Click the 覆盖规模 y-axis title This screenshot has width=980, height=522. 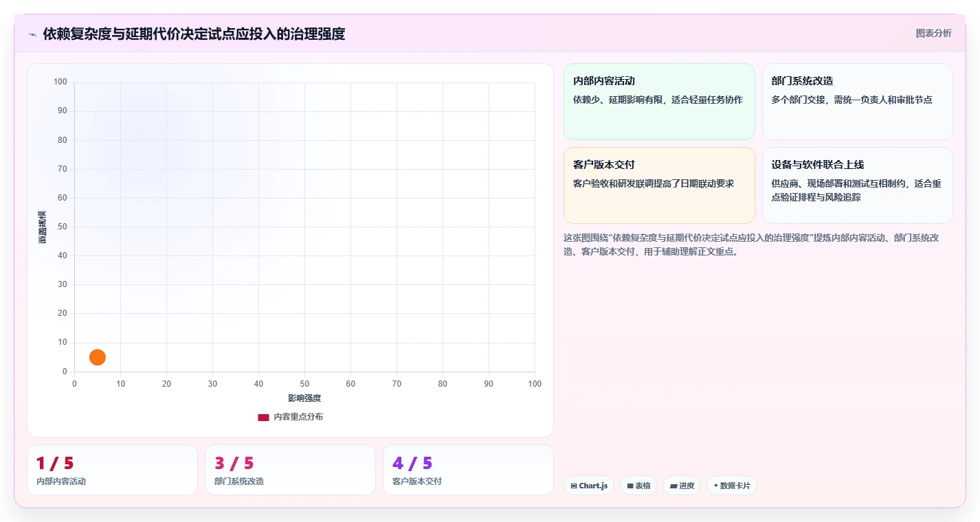43,227
